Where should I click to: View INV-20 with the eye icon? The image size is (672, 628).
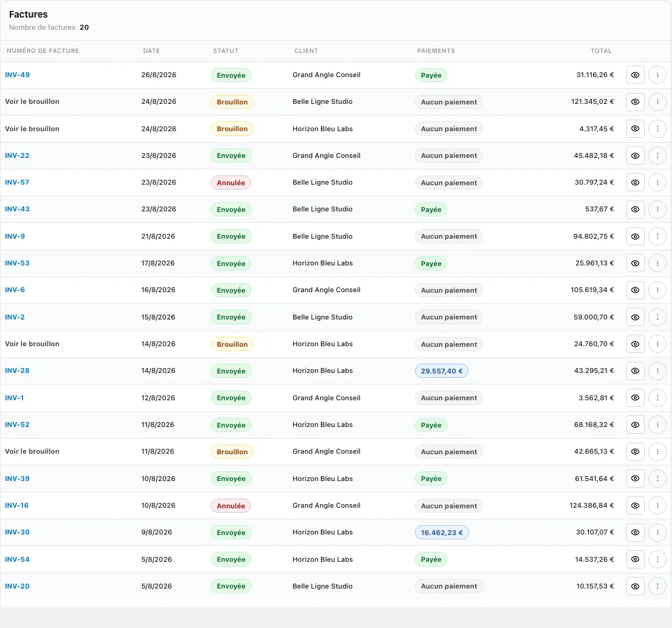click(x=635, y=587)
